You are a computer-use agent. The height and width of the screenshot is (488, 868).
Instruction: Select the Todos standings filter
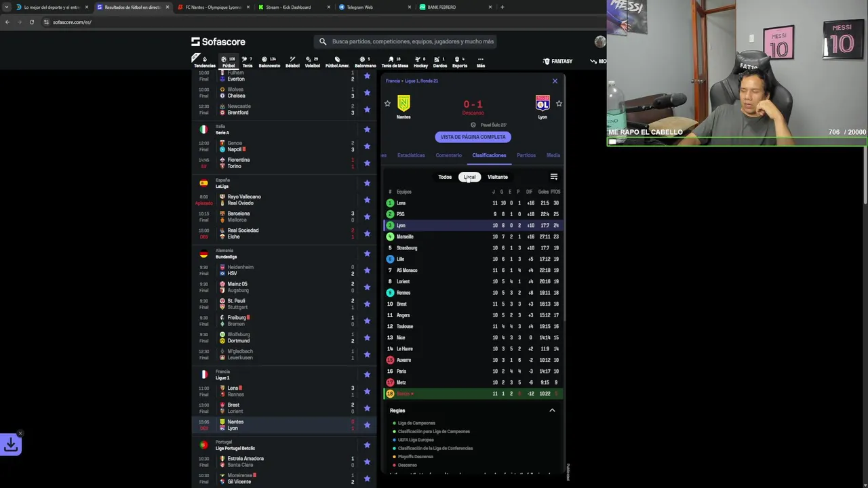(445, 177)
